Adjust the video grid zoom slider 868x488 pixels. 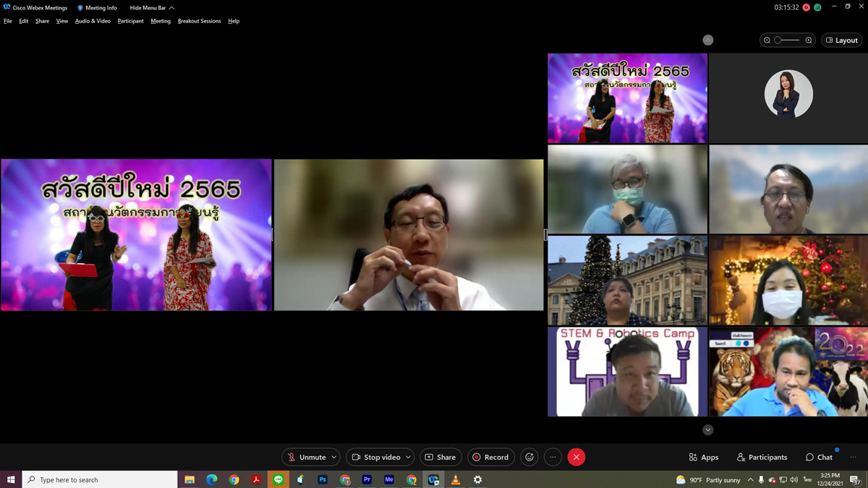(x=779, y=40)
